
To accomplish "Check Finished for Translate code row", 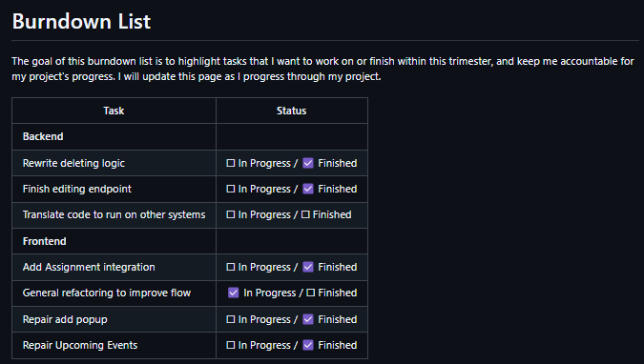I will click(x=305, y=214).
